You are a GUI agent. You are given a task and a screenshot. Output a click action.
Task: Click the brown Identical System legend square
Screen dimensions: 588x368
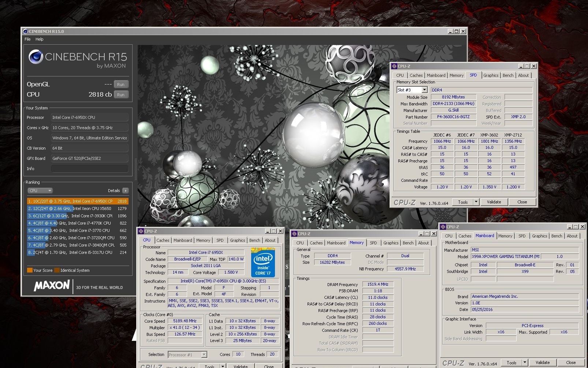click(x=57, y=270)
